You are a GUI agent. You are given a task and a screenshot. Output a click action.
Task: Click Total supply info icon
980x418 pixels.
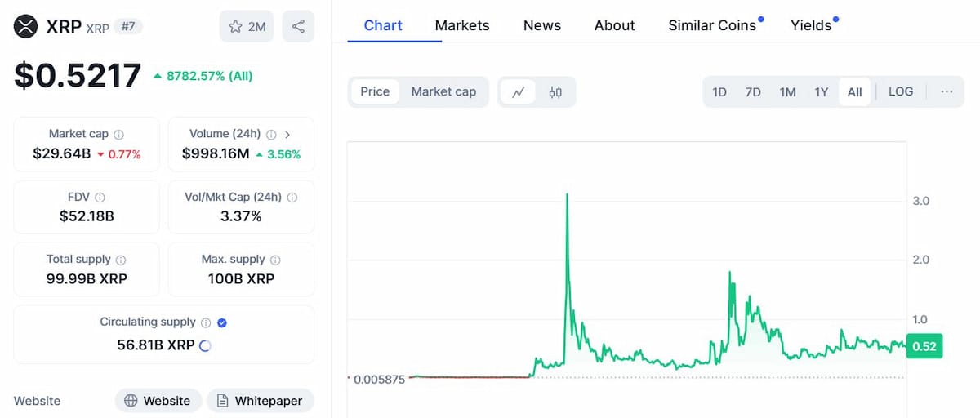(121, 260)
